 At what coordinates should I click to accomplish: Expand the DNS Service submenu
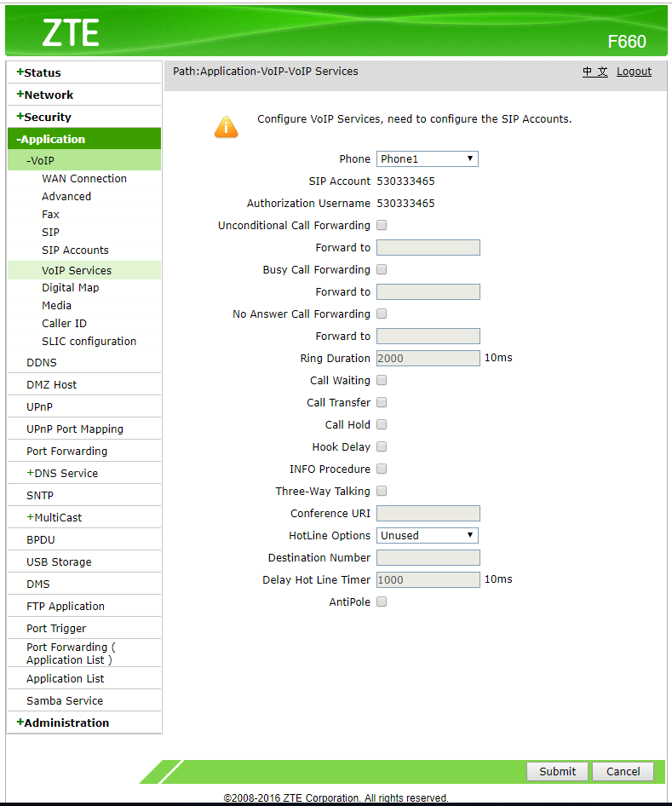coord(62,473)
